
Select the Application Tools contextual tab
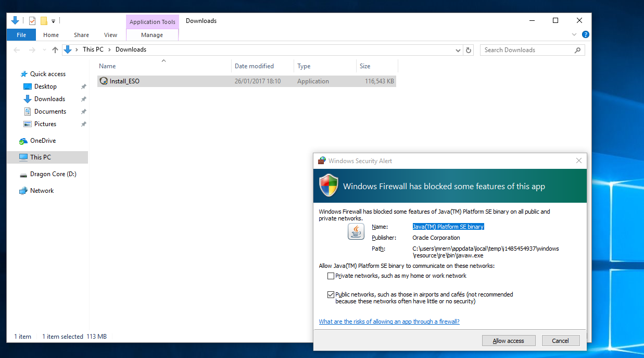pyautogui.click(x=153, y=22)
